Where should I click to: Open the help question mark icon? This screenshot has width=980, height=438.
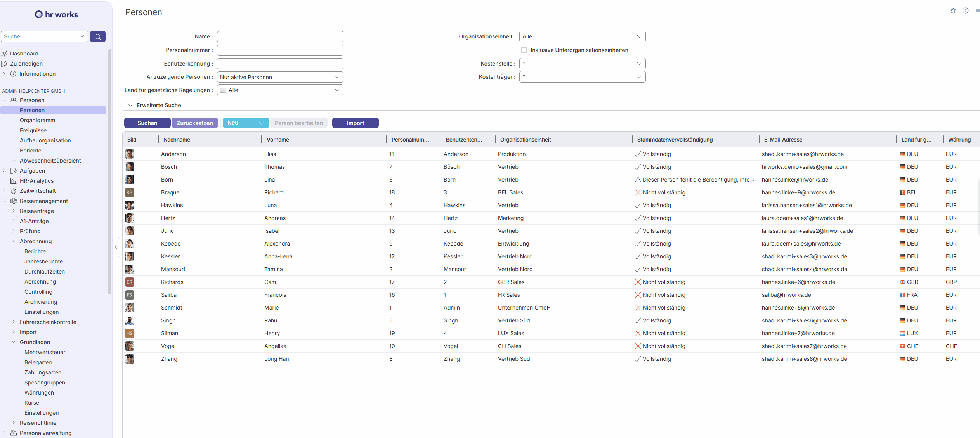pos(965,10)
